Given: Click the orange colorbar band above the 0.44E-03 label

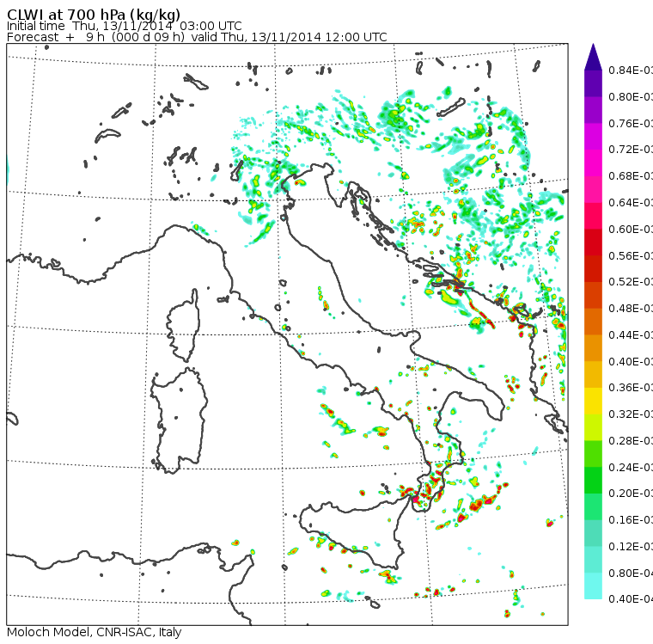Looking at the screenshot, I should pos(593,322).
